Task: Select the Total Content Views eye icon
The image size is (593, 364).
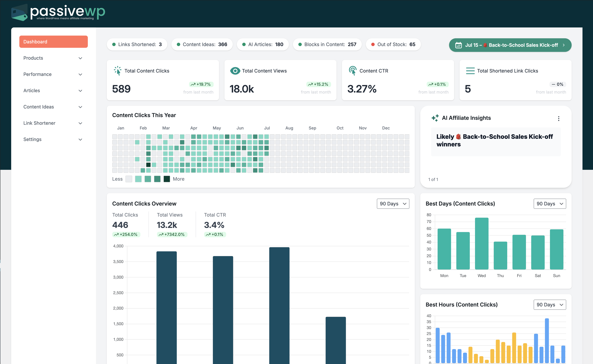Action: coord(235,70)
